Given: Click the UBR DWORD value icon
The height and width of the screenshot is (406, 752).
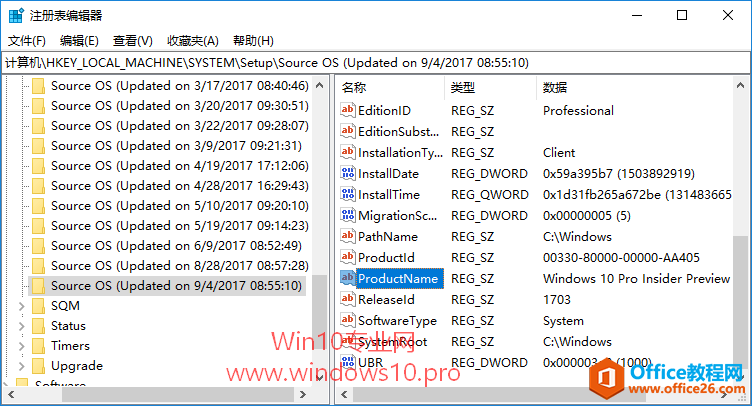Looking at the screenshot, I should [x=348, y=362].
